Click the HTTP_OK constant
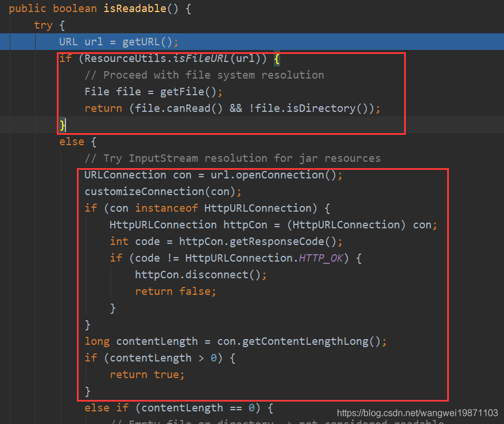 321,258
